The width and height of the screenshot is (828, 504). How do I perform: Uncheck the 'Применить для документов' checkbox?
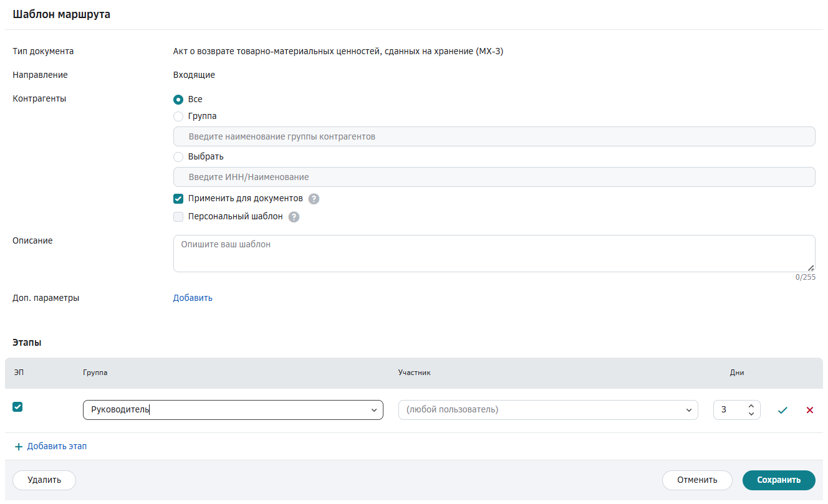(178, 199)
